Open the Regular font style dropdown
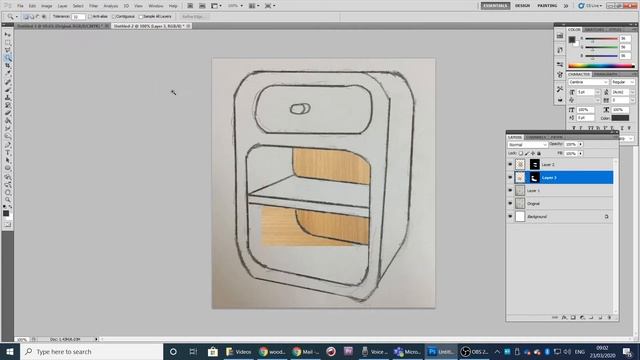Viewport: 640px width, 360px height. pos(622,82)
